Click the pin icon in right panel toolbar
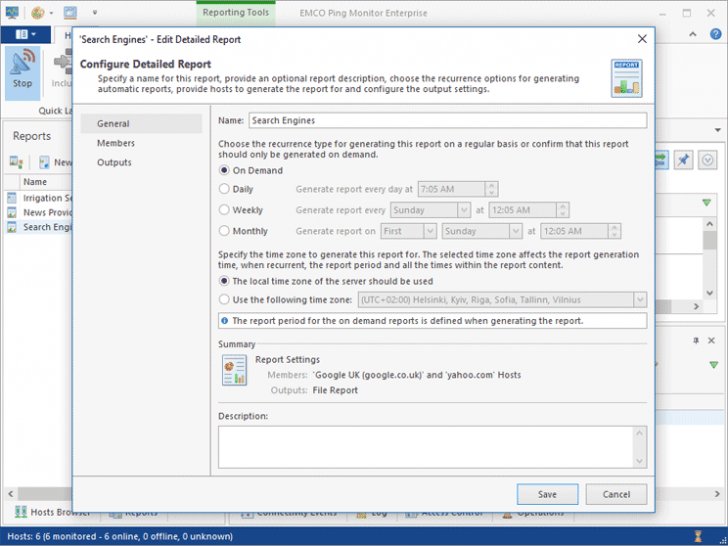This screenshot has width=728, height=546. [x=683, y=160]
